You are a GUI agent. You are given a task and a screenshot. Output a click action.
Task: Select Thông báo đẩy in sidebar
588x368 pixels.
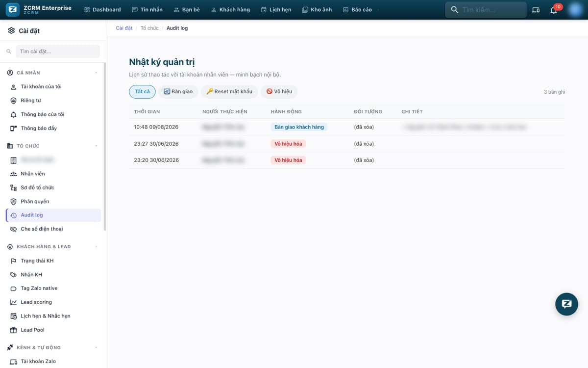[53, 128]
